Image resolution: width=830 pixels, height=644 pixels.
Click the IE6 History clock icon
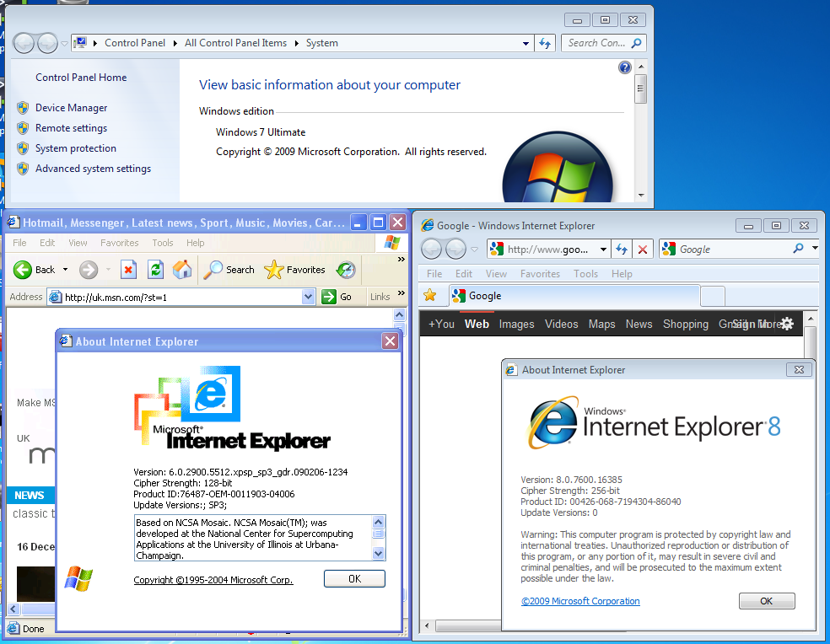[346, 270]
